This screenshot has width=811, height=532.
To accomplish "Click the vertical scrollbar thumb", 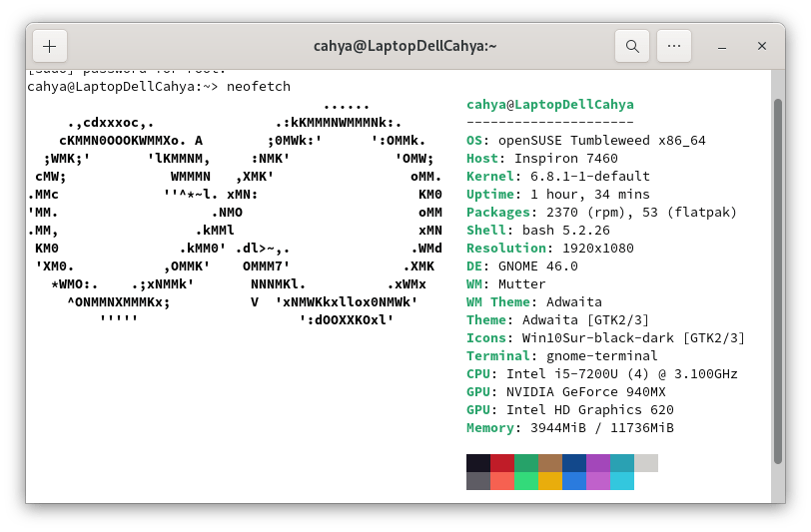I will click(x=778, y=279).
